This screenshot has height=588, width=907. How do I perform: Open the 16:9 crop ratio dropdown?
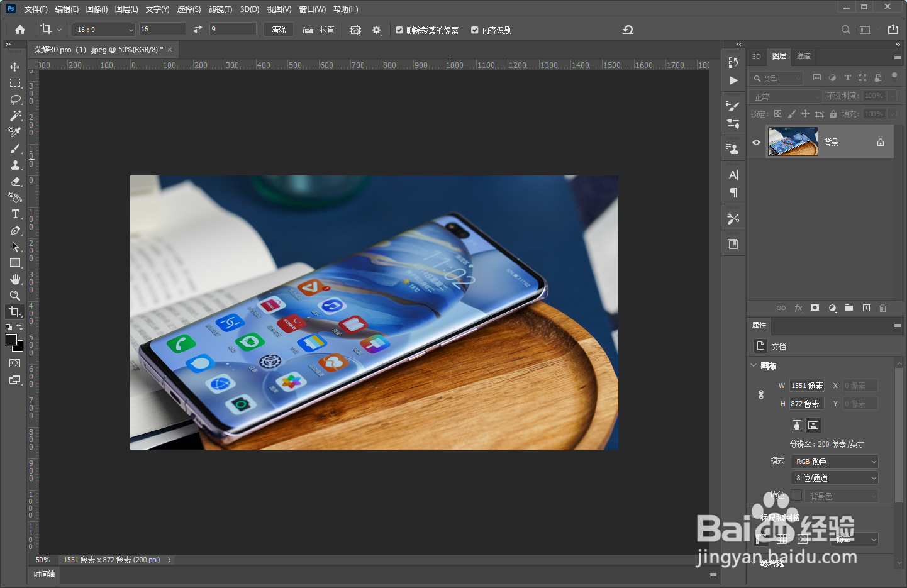point(104,30)
